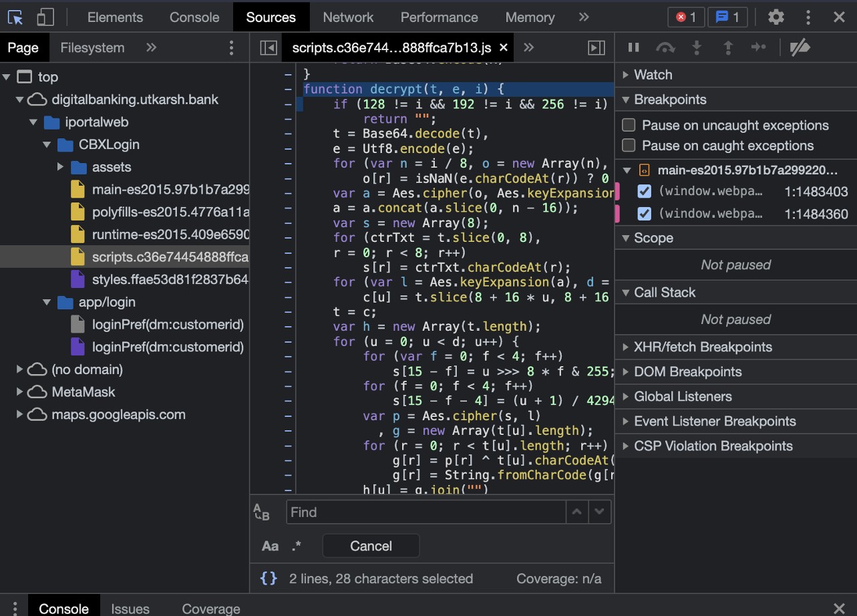
Task: Open the console drawer three-dot menu
Action: click(15, 608)
